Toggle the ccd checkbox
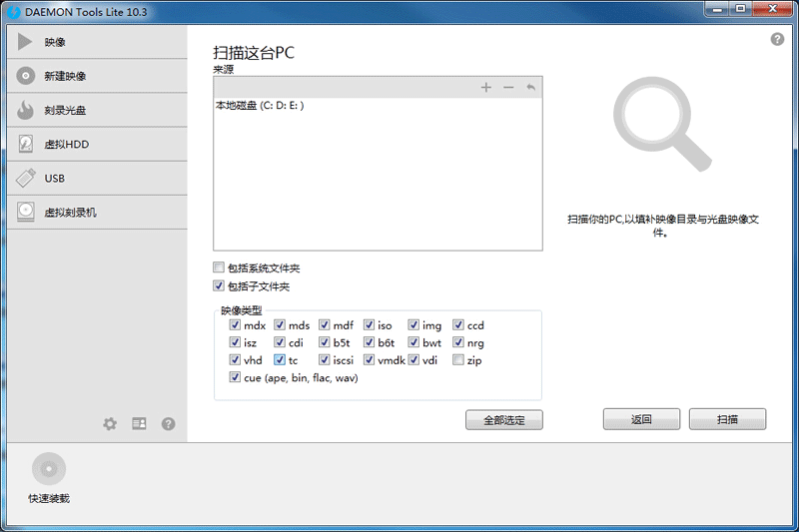This screenshot has height=532, width=799. coord(458,324)
